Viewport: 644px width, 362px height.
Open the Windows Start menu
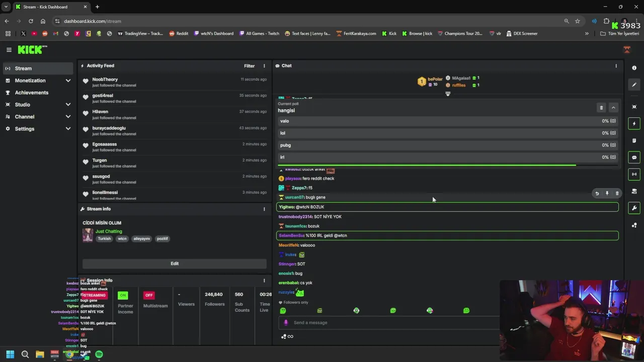10,354
